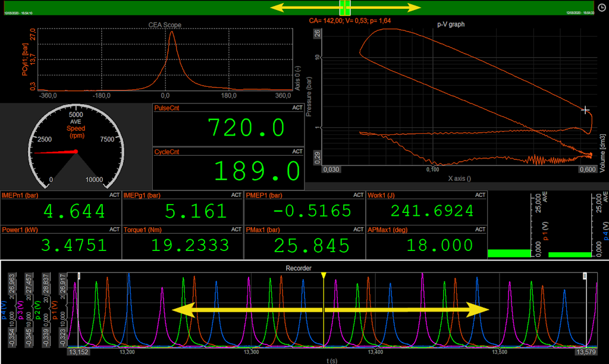Image resolution: width=609 pixels, height=364 pixels.
Task: Click the left cursor I handle in Recorder
Action: pyautogui.click(x=79, y=276)
